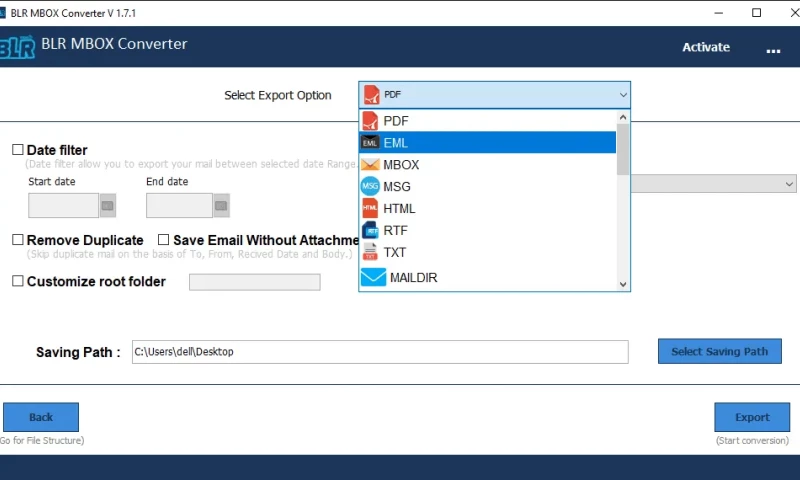Open the three-dots more menu
Screen dimensions: 800x480
[x=773, y=49]
